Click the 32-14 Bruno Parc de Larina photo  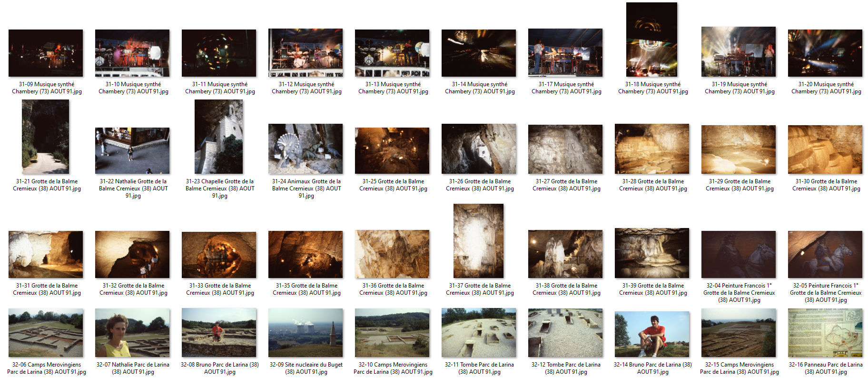point(651,334)
